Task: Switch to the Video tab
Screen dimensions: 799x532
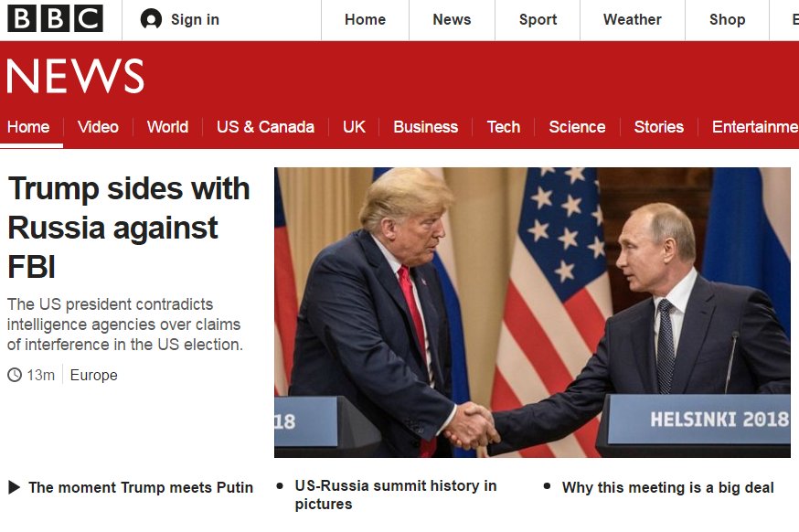Action: 98,127
